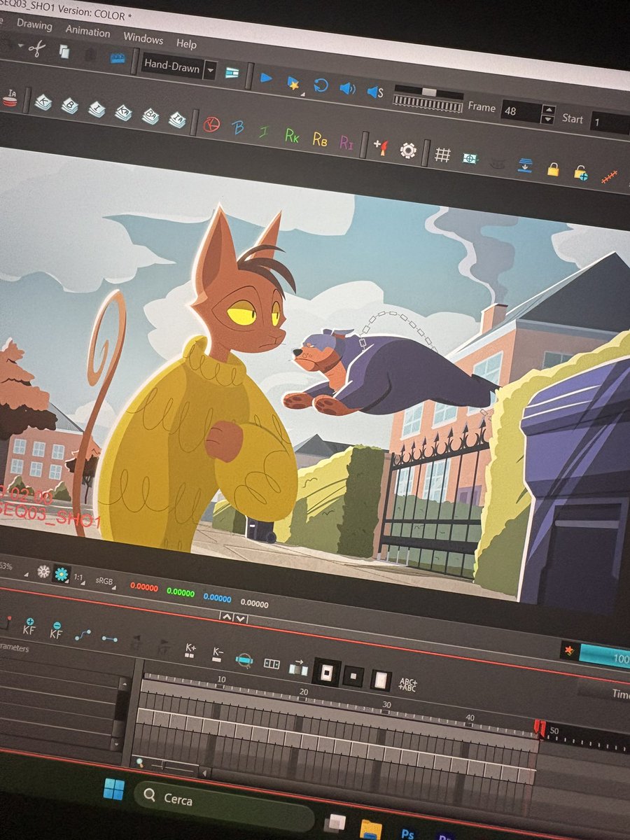Screen dimensions: 630x840
Task: Increase the Frame value with up arrow
Action: click(x=549, y=109)
